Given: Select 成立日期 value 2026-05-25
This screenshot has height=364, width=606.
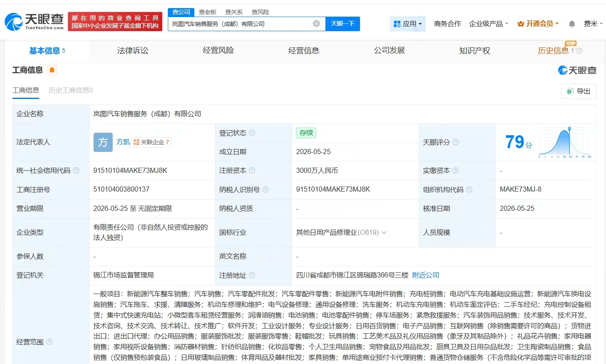Looking at the screenshot, I should point(313,152).
